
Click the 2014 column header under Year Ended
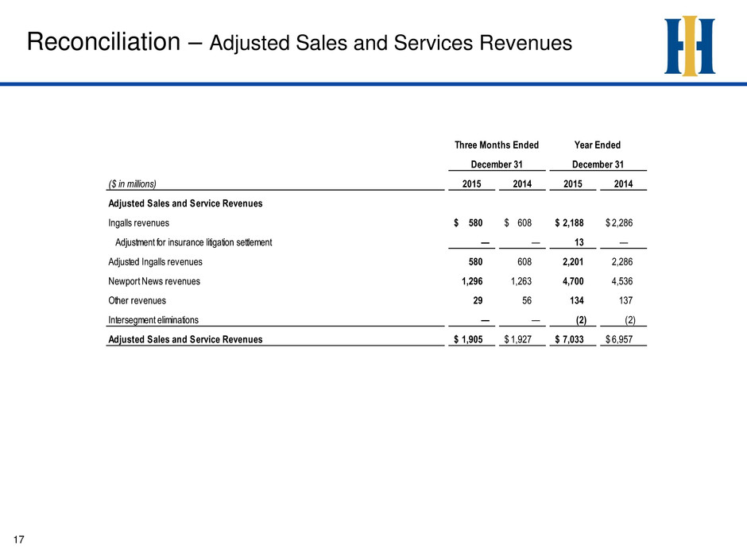(623, 183)
